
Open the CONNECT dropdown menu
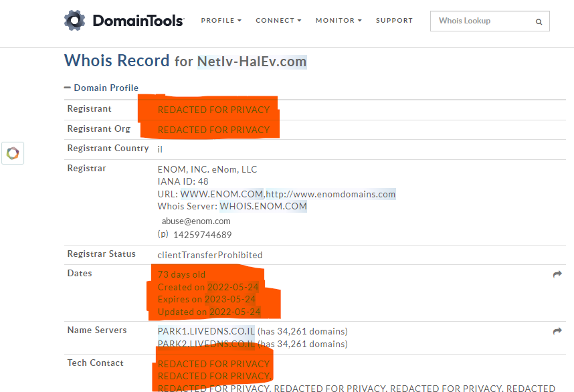[278, 21]
